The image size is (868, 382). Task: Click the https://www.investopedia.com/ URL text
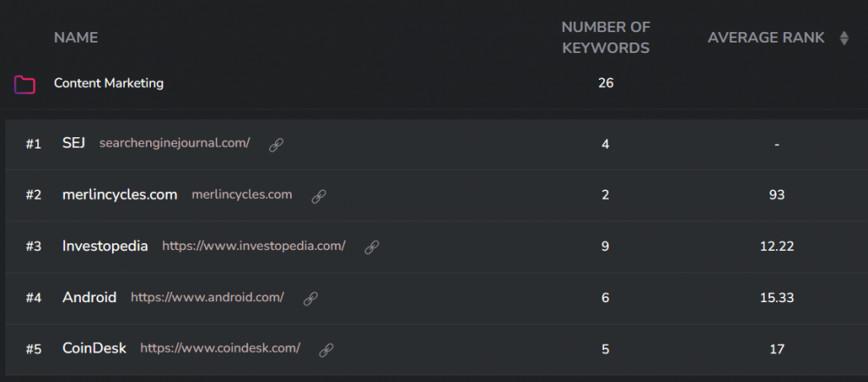pos(253,246)
